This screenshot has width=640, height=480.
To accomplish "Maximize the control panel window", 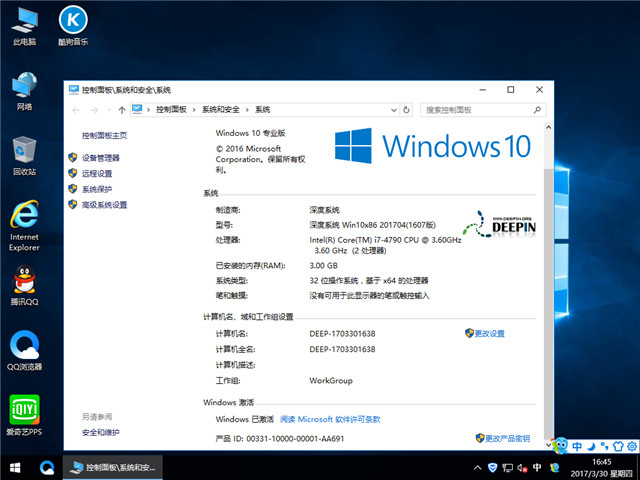I will (x=511, y=90).
